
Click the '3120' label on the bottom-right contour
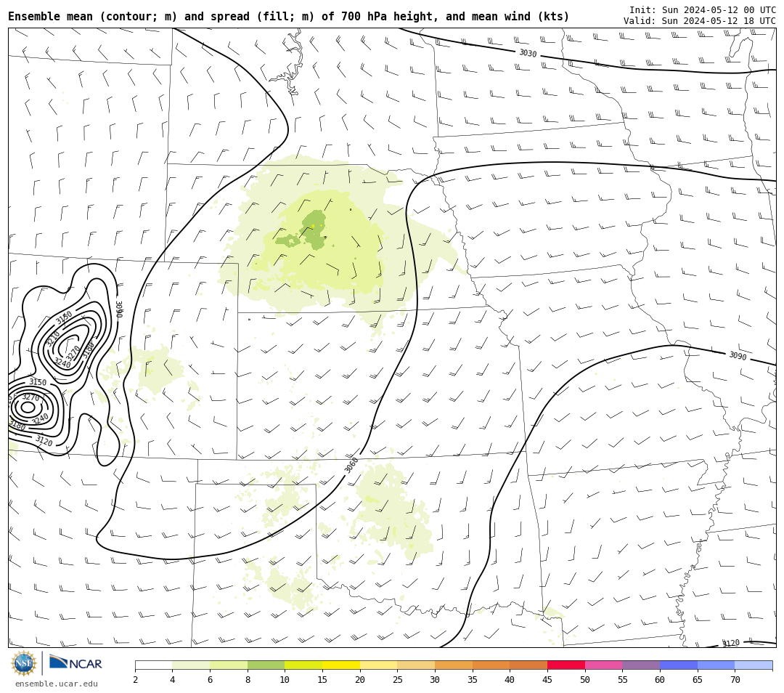tap(730, 643)
